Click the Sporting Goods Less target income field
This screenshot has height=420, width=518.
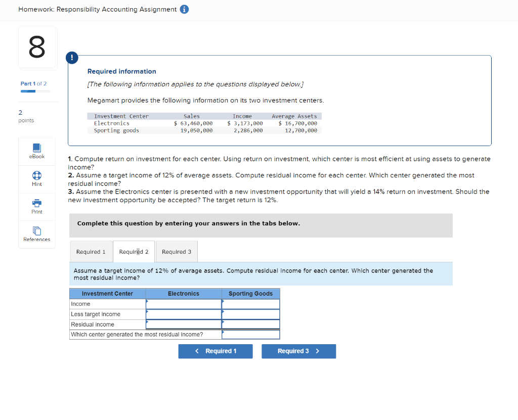click(251, 314)
